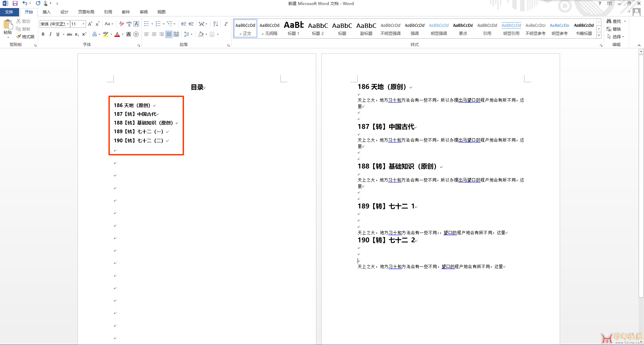
Task: Open the Change Case (Aa) dropdown
Action: click(109, 24)
